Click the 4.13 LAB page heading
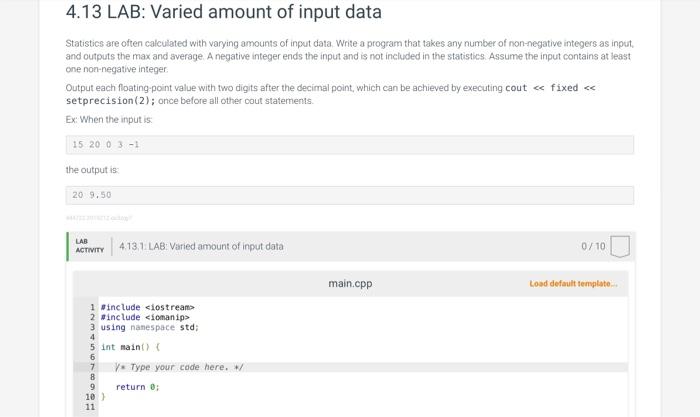 224,12
